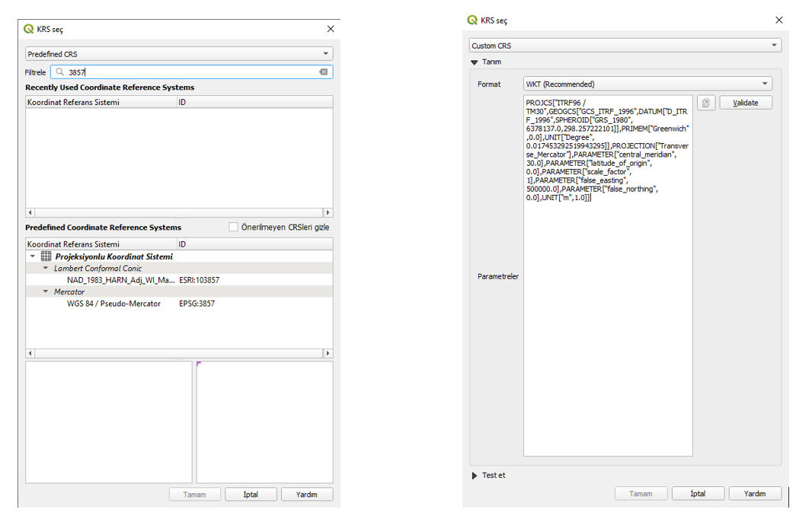
Task: Click the copy icon beside Validate
Action: pyautogui.click(x=706, y=103)
